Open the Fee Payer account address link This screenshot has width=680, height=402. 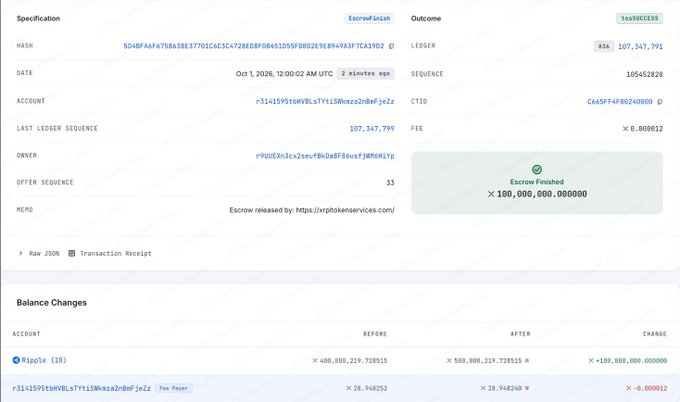tap(82, 388)
